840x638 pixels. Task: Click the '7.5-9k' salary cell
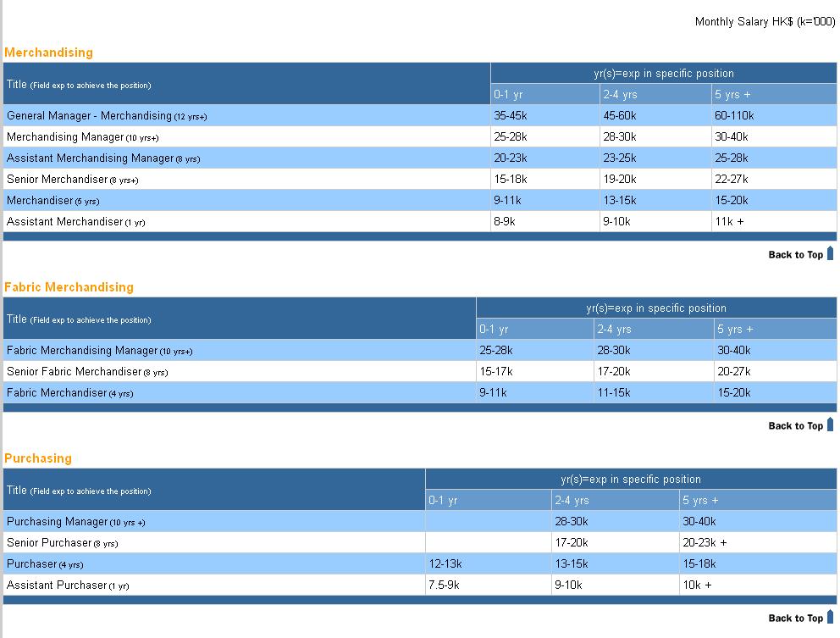(x=445, y=585)
